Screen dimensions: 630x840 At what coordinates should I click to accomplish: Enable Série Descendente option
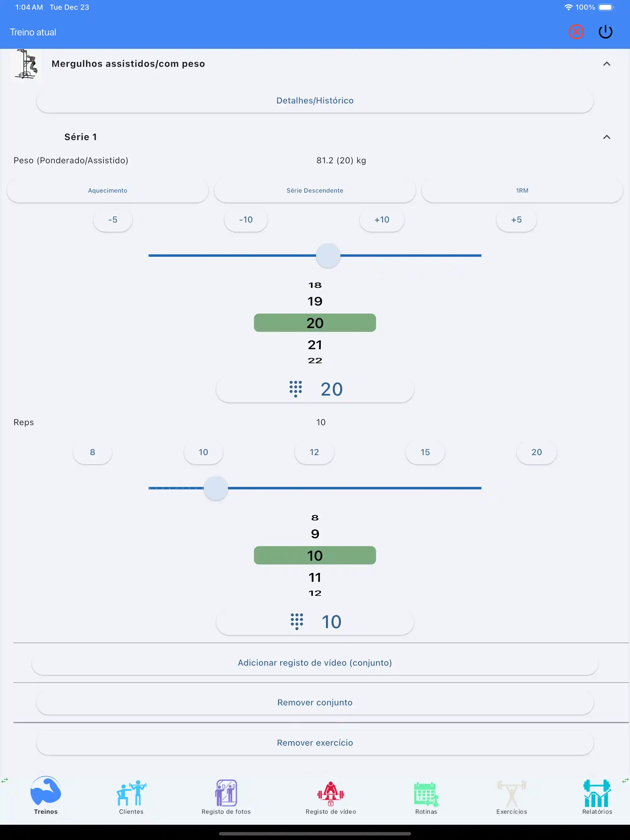(x=314, y=190)
